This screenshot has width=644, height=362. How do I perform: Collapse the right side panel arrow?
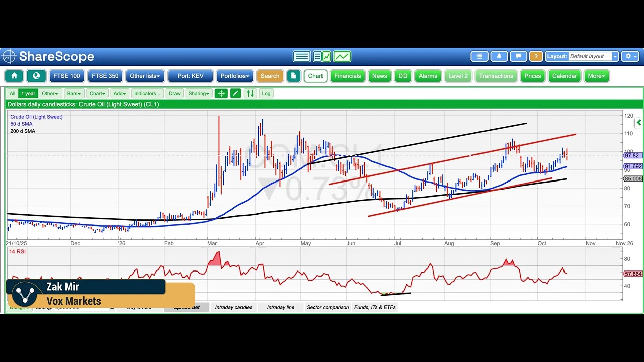[638, 122]
